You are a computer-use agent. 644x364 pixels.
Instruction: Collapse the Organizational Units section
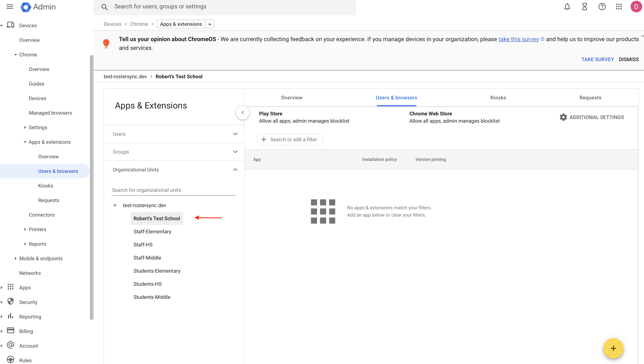tap(235, 170)
